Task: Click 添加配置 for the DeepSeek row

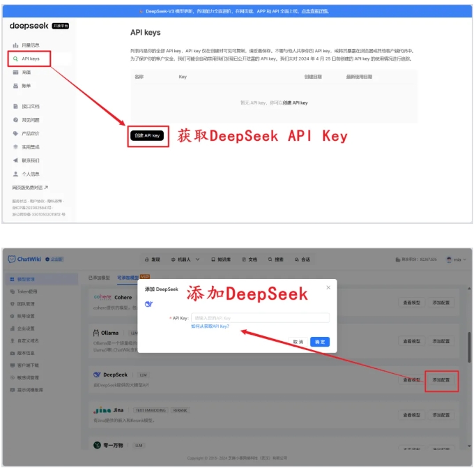Action: tap(440, 380)
